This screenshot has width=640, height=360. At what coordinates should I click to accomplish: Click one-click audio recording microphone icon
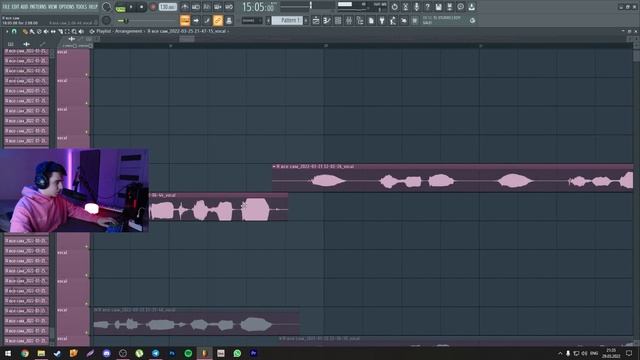[x=416, y=7]
